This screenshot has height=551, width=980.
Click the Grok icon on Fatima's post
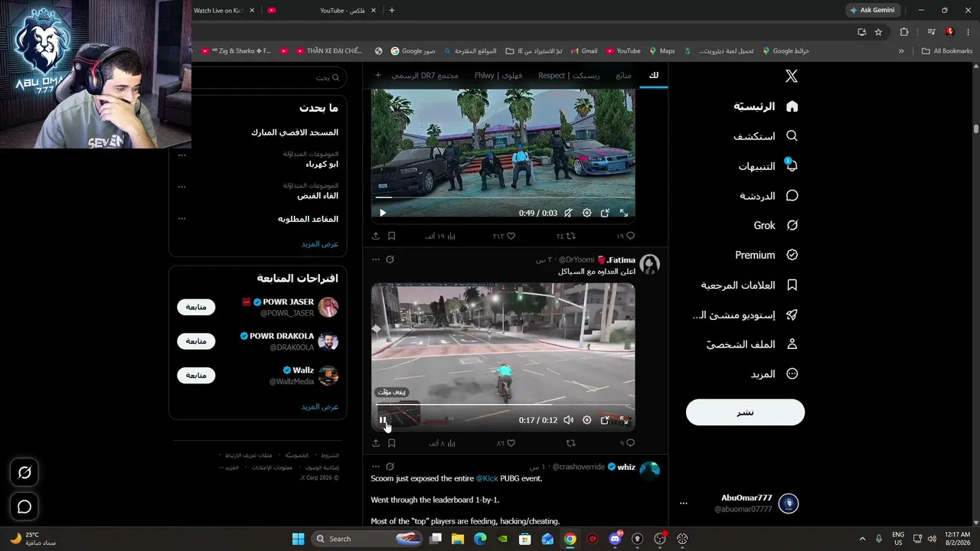coord(390,259)
